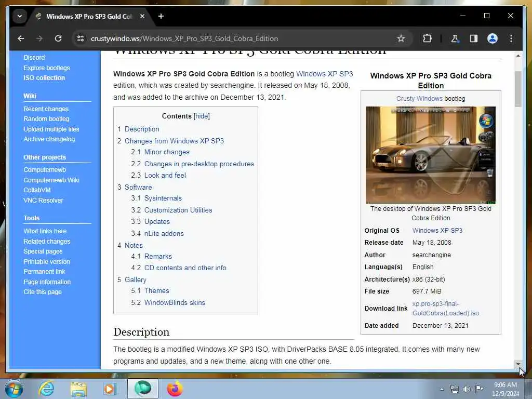Open the Extensions puzzle icon
This screenshot has width=532, height=399.
pyautogui.click(x=427, y=38)
